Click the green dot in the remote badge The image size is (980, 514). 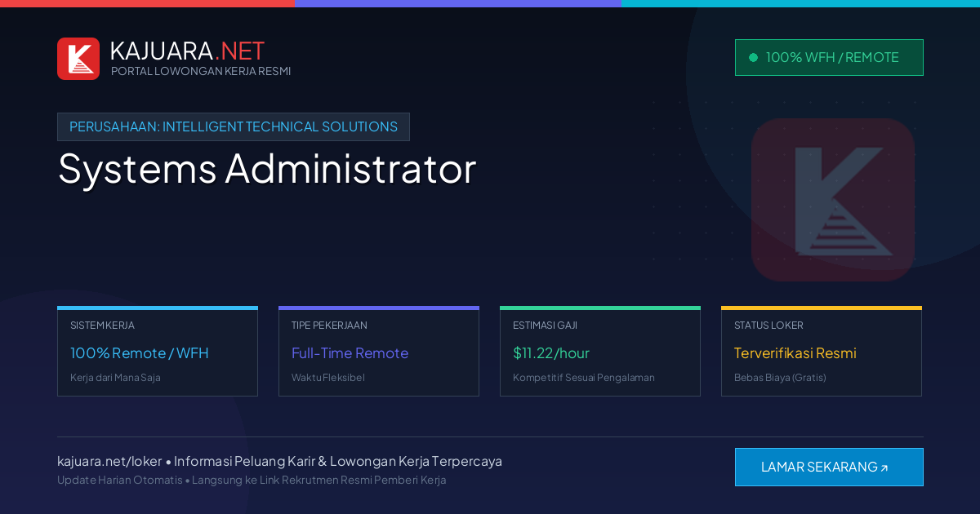tap(753, 57)
